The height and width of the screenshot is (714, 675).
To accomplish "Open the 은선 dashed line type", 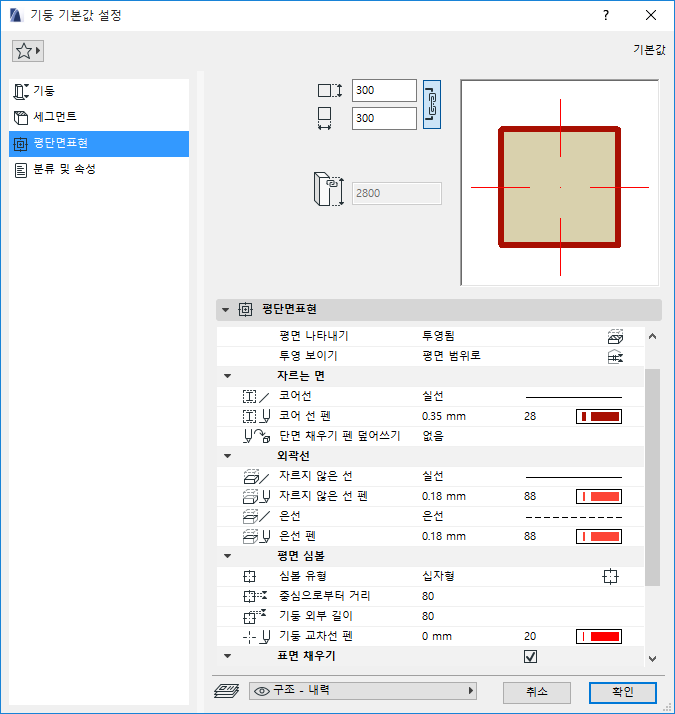I will 574,517.
